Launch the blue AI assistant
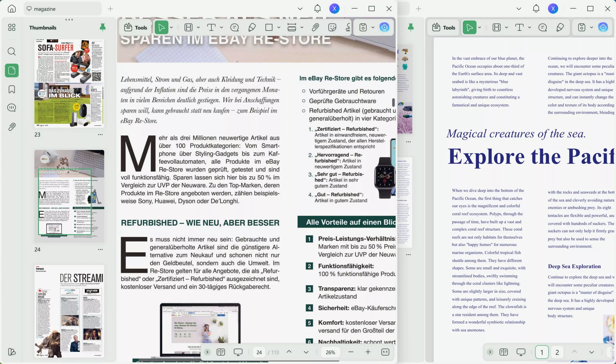 click(384, 27)
